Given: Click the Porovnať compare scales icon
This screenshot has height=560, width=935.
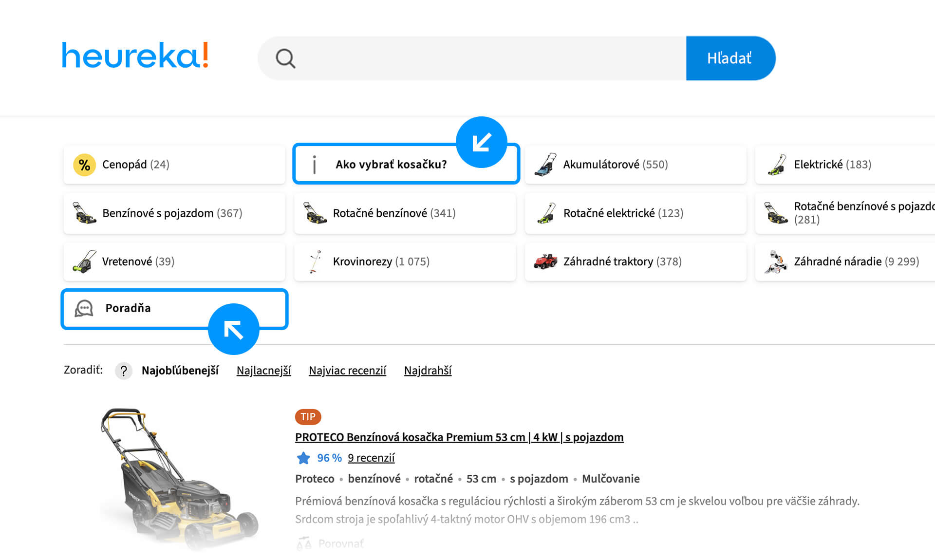Looking at the screenshot, I should (304, 543).
